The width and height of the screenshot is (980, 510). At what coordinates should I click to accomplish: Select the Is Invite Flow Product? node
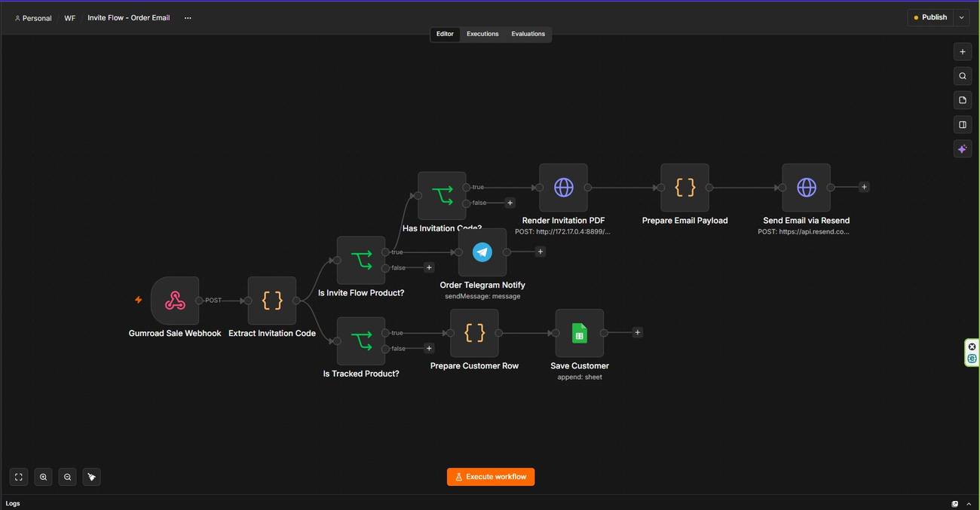[361, 260]
